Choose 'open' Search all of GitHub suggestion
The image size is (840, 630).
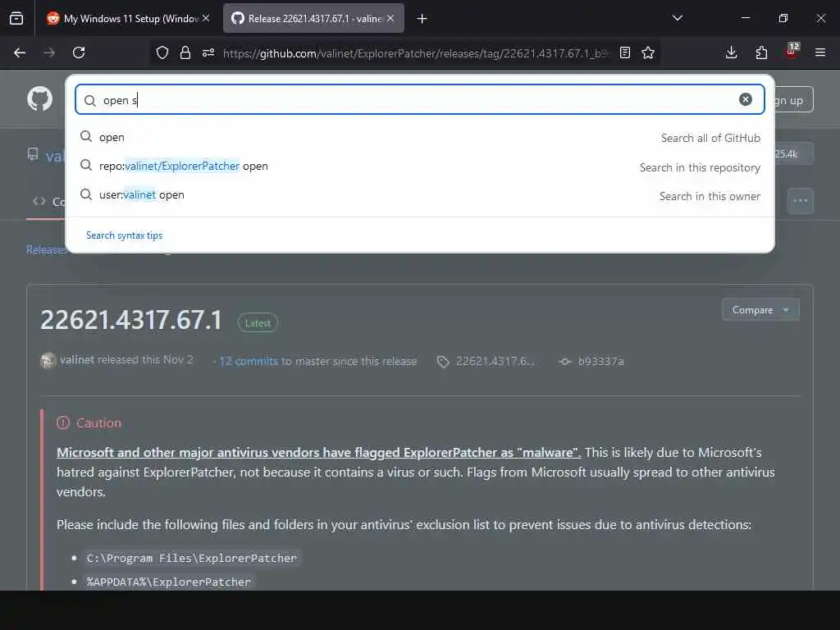tap(420, 137)
